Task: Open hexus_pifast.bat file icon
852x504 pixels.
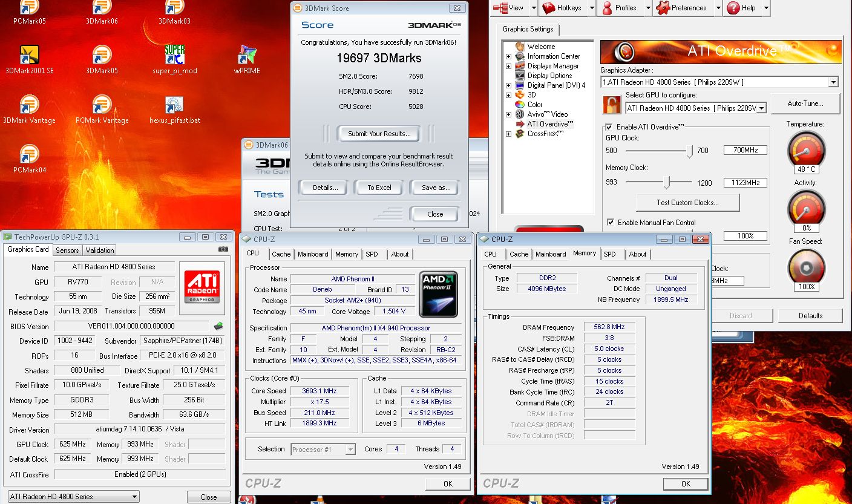Action: pos(175,109)
